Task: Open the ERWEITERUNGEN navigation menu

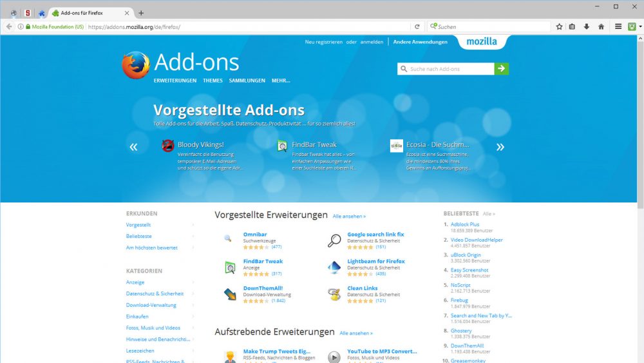Action: click(175, 81)
